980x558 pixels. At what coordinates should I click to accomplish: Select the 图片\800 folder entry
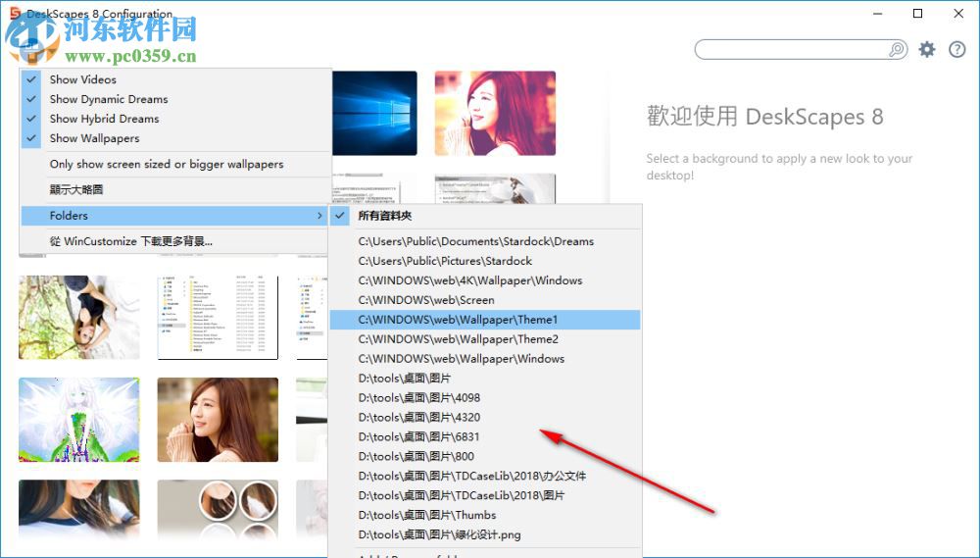click(485, 456)
